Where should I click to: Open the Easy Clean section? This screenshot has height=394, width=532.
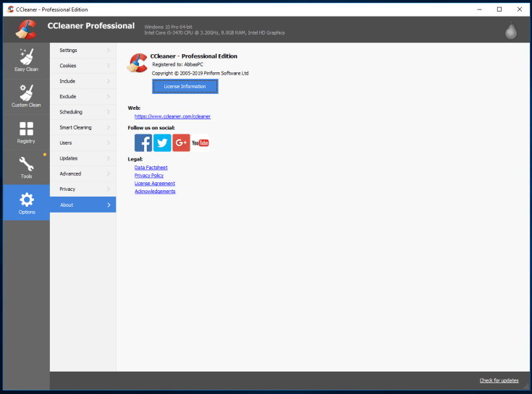(x=27, y=61)
